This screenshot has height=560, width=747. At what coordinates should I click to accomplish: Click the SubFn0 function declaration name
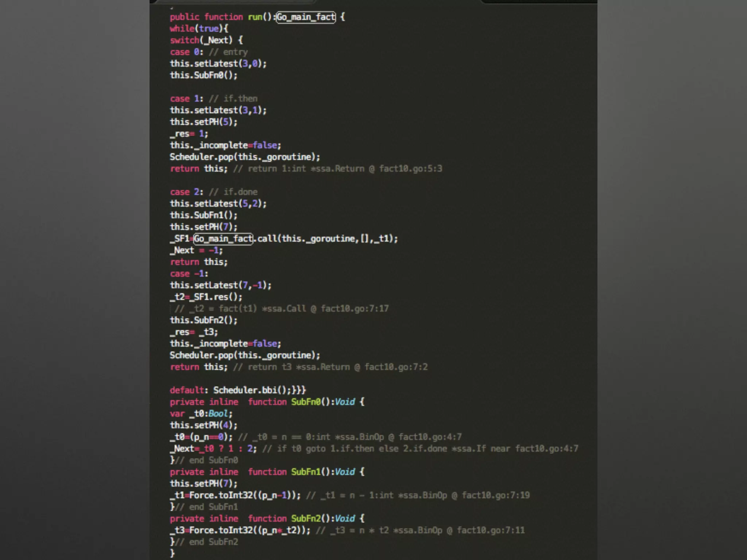[x=306, y=402]
